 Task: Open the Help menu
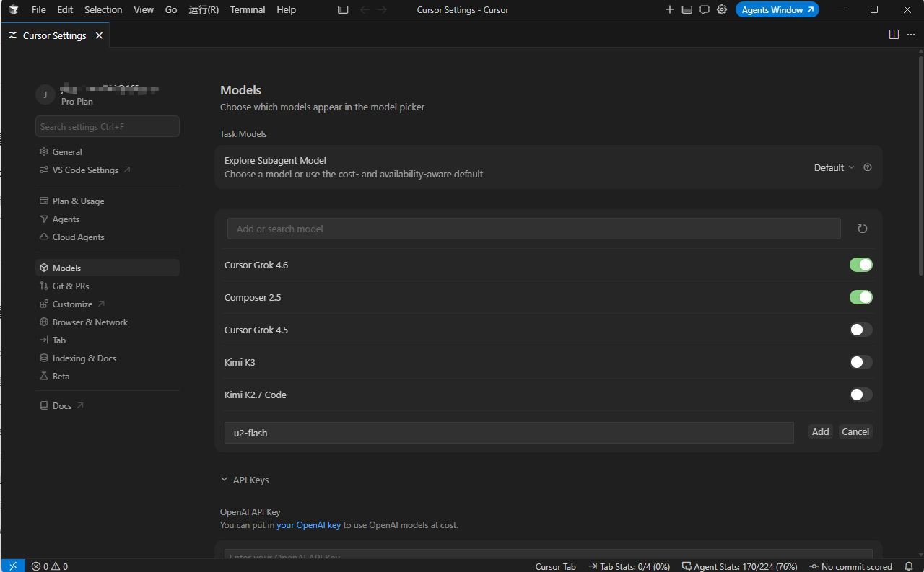click(x=287, y=10)
